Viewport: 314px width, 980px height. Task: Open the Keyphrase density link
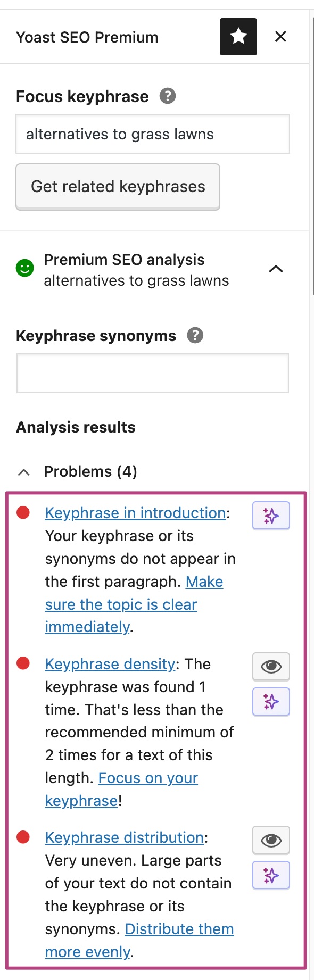click(110, 664)
